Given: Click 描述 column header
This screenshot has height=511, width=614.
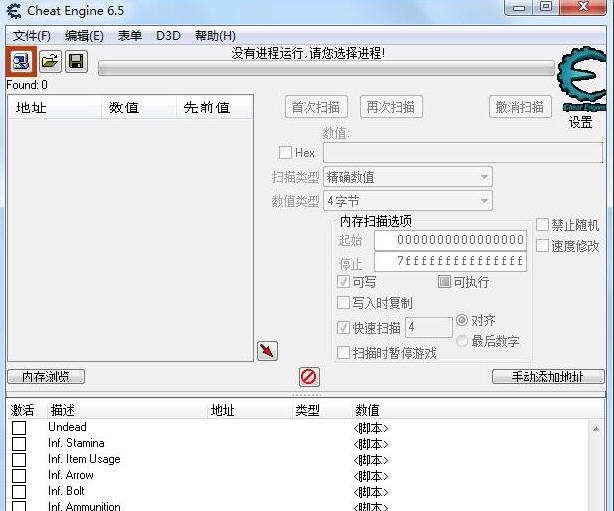Looking at the screenshot, I should pos(62,410).
